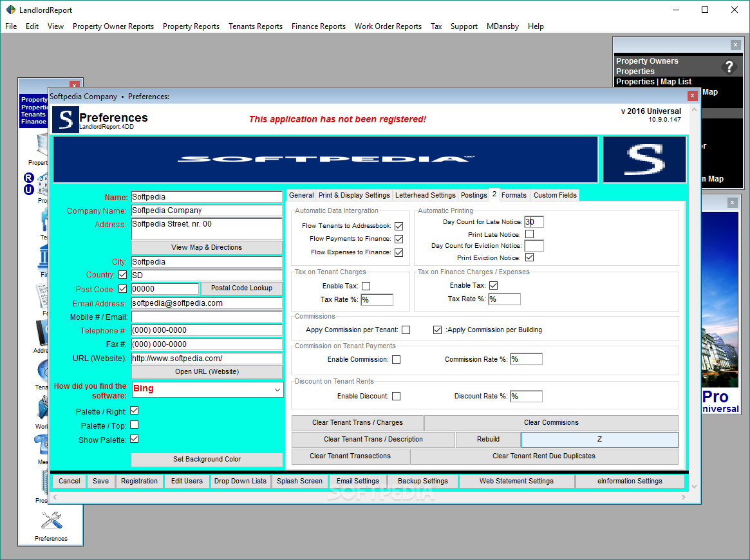Click the blue R circle icon

coord(29,178)
